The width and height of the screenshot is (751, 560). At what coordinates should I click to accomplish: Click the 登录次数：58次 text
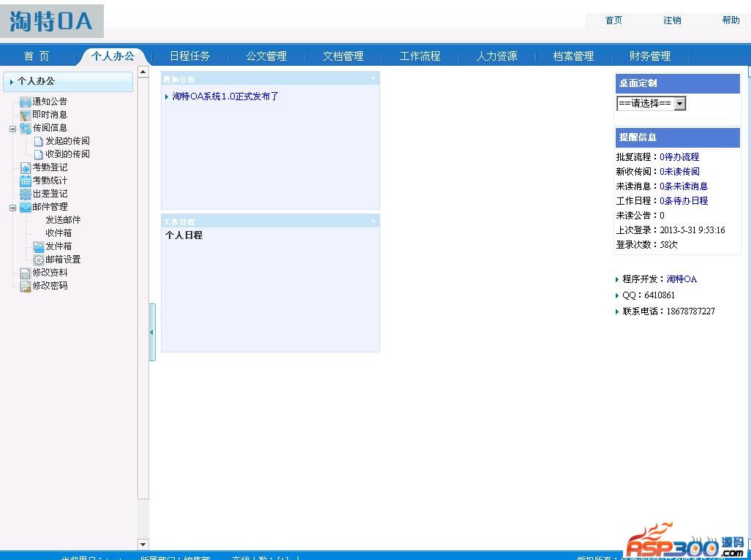click(646, 245)
